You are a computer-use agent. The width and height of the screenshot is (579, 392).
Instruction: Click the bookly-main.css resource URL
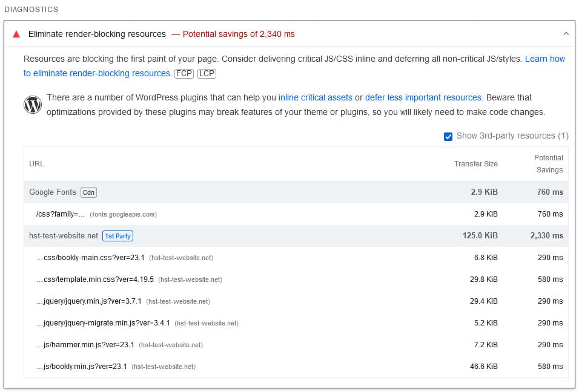click(91, 258)
